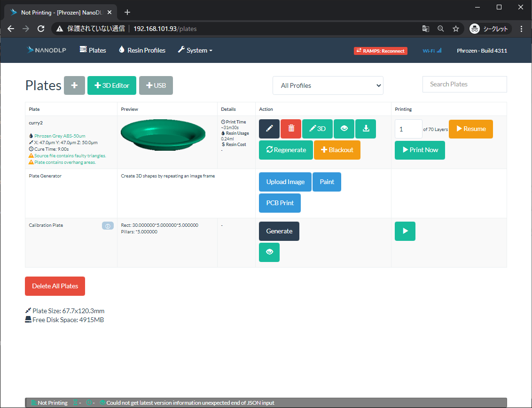532x408 pixels.
Task: Open the Plates menu item
Action: coord(93,50)
